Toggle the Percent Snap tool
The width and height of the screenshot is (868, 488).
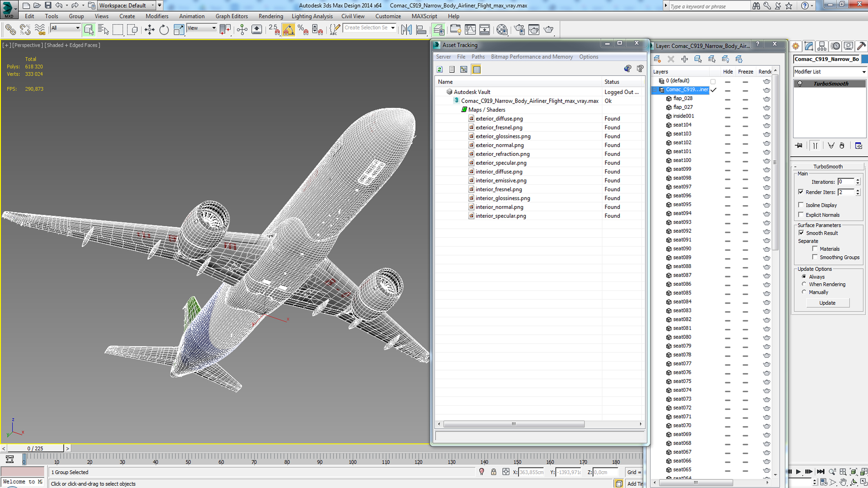pyautogui.click(x=303, y=30)
